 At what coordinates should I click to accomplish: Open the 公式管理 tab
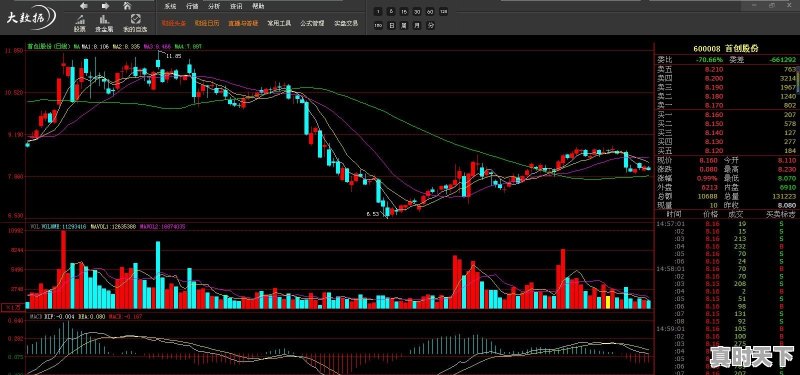[x=312, y=23]
